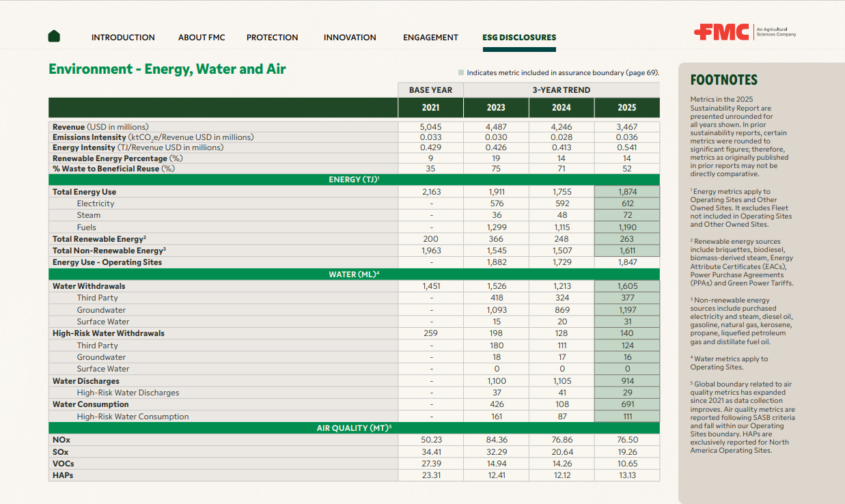Select the Total Non-Renewable Energy label
Viewport: 845px width, 504px height.
(x=109, y=251)
